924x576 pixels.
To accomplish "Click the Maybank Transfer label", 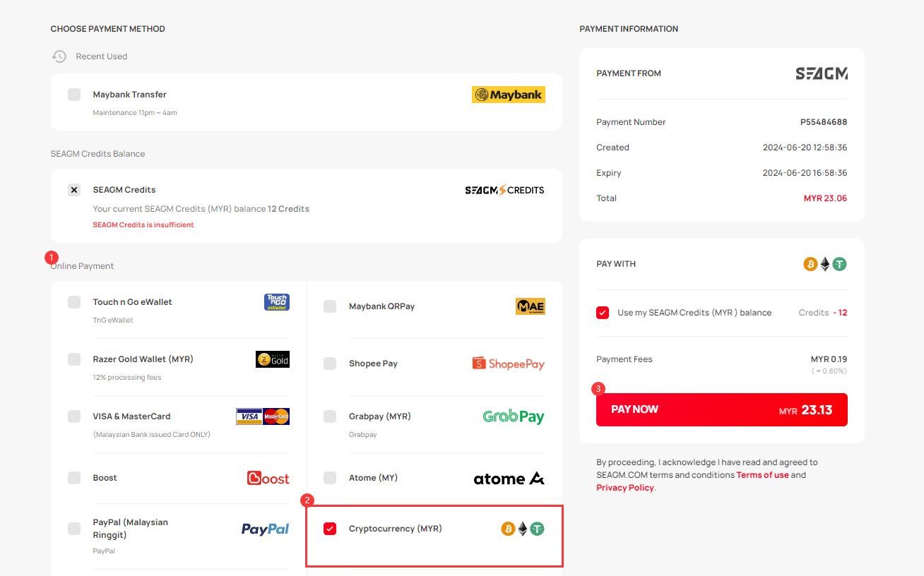I will (130, 95).
